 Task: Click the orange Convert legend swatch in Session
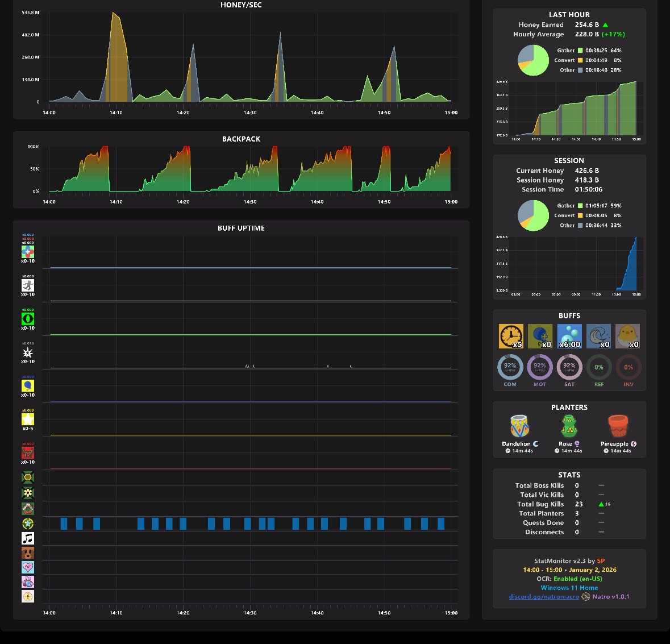pos(580,215)
